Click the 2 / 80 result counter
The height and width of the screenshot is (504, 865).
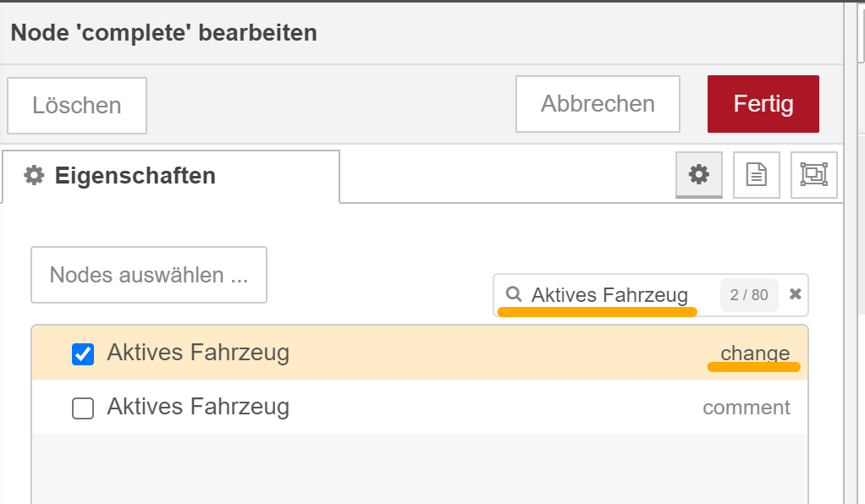(748, 295)
